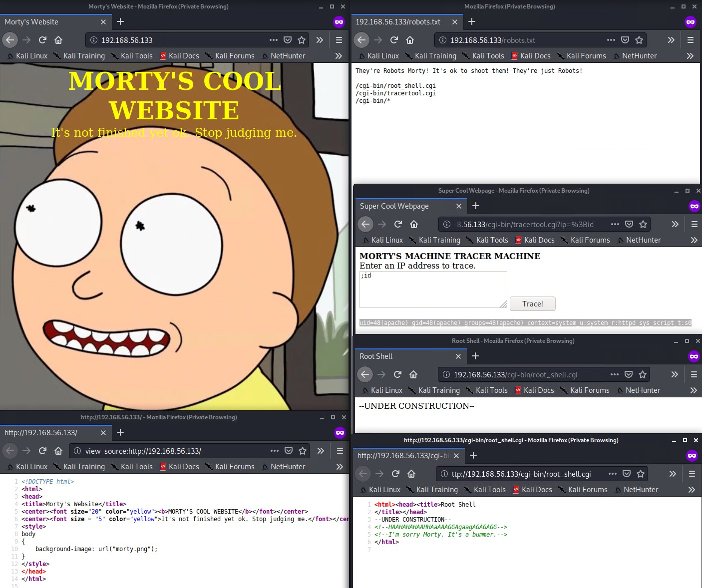Expand bookmarks overflow chevron in robots.txt window

[690, 56]
